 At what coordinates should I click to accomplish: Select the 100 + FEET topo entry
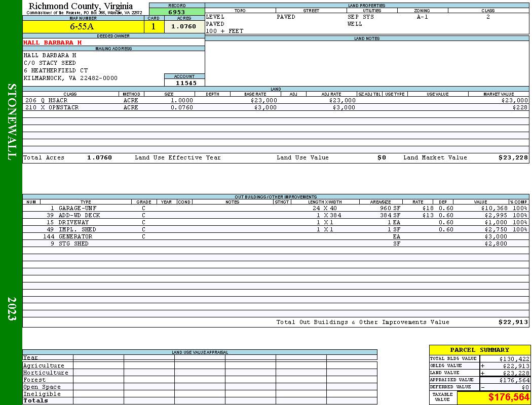tap(224, 31)
